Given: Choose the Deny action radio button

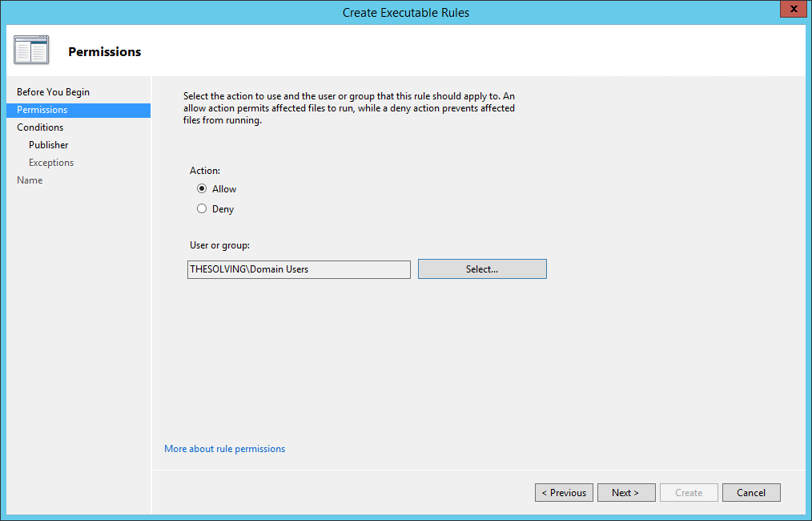Looking at the screenshot, I should [x=202, y=209].
